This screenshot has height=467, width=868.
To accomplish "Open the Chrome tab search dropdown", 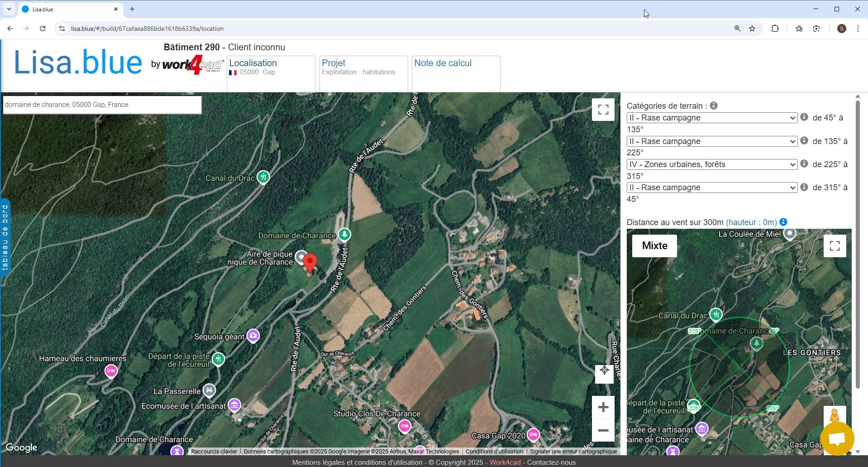I will tap(9, 9).
